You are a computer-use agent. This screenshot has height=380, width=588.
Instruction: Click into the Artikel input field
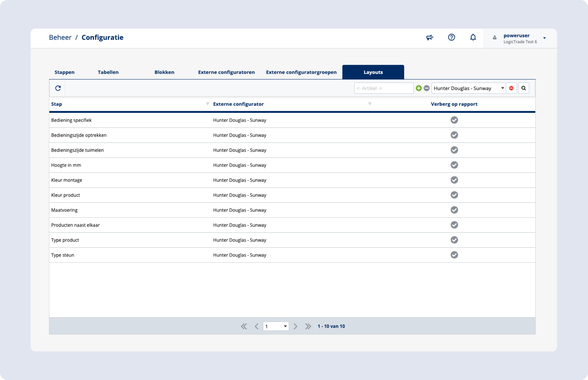point(383,88)
